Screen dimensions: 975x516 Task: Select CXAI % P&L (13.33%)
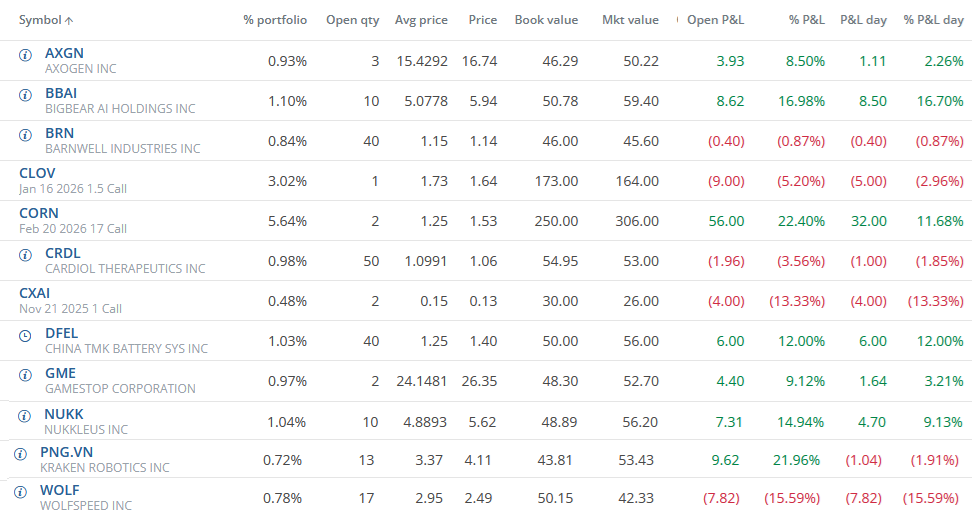pyautogui.click(x=797, y=302)
